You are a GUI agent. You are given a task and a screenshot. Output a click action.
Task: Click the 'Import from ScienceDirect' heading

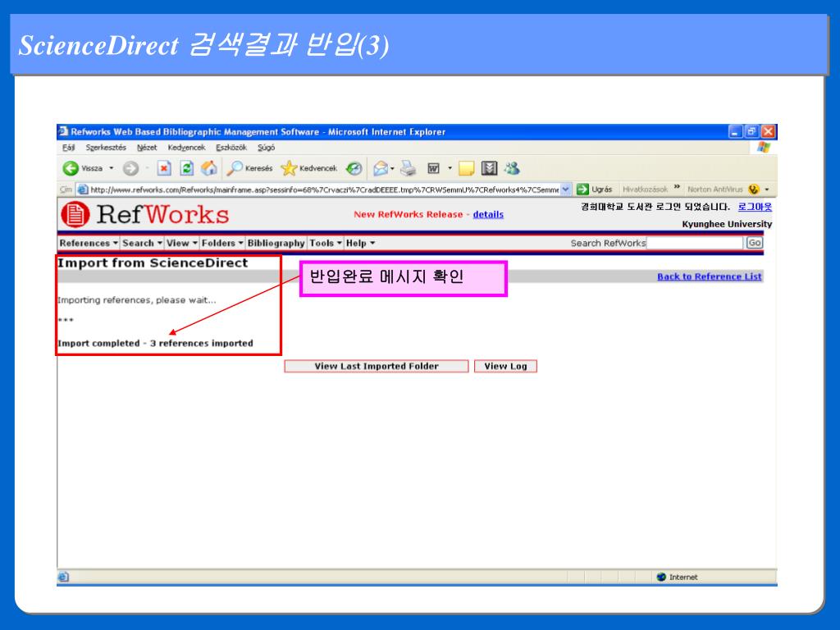(x=153, y=262)
